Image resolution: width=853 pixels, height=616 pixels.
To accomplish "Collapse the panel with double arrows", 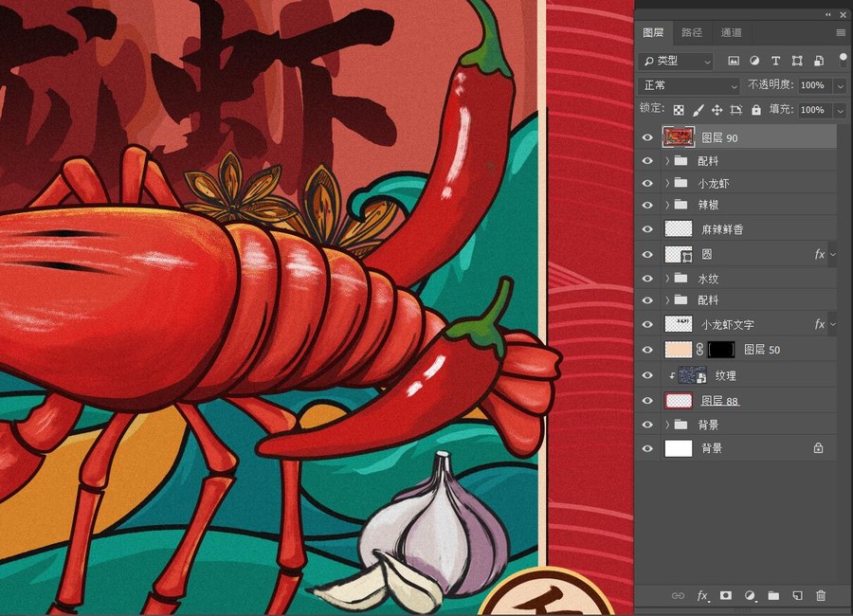I will 828,15.
